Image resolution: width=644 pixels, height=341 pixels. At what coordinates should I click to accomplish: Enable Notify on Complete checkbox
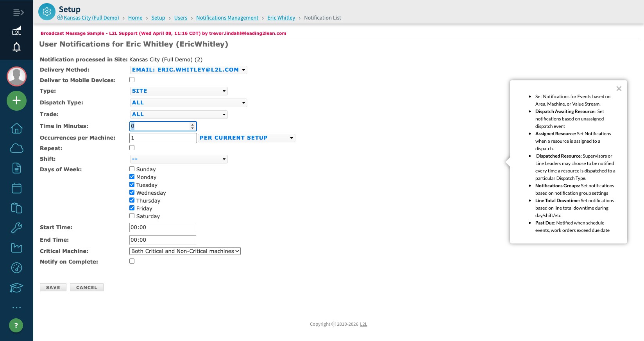(132, 261)
